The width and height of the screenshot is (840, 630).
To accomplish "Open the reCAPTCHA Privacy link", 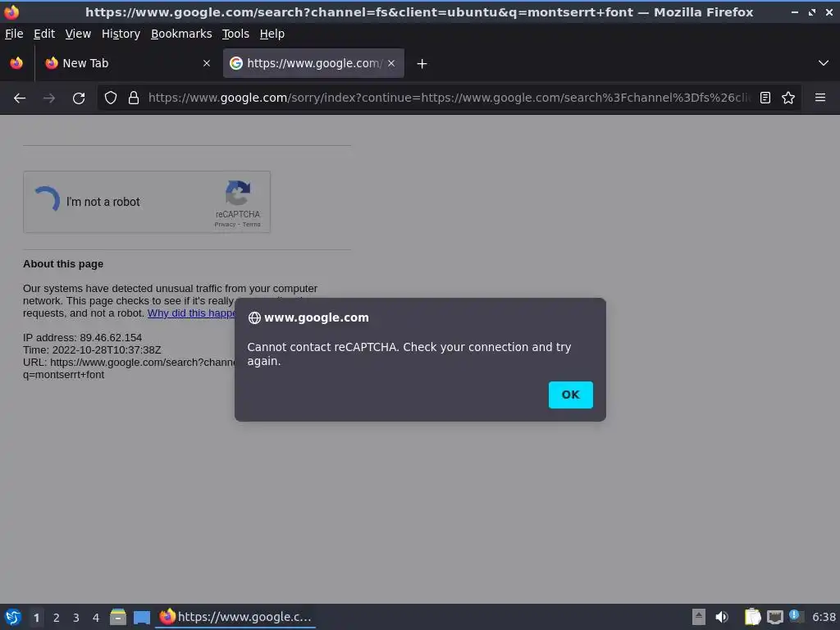I will [x=225, y=225].
